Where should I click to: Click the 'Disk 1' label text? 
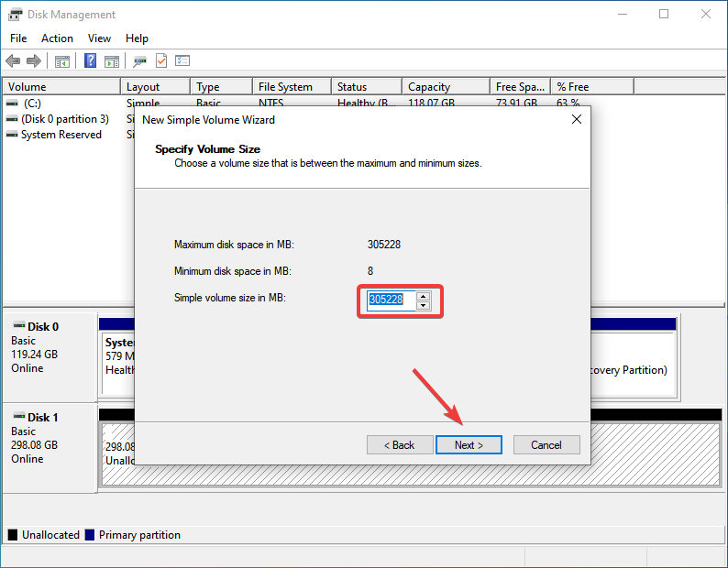(x=43, y=418)
